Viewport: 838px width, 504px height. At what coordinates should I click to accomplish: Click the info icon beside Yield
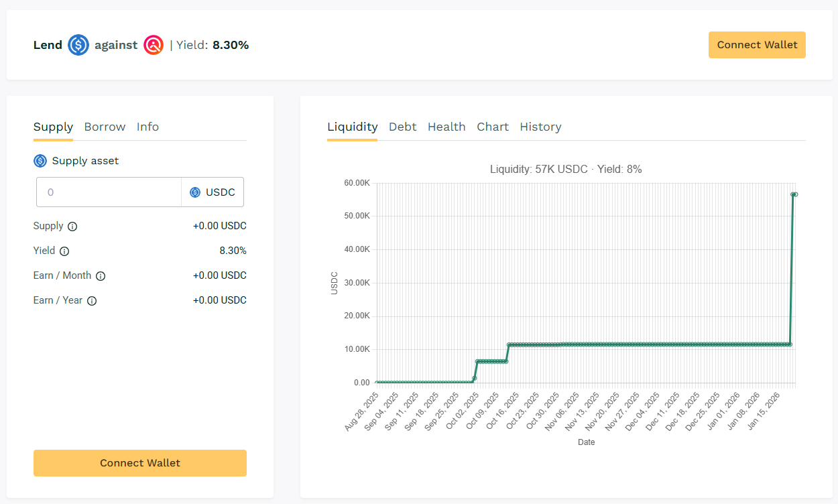point(64,251)
